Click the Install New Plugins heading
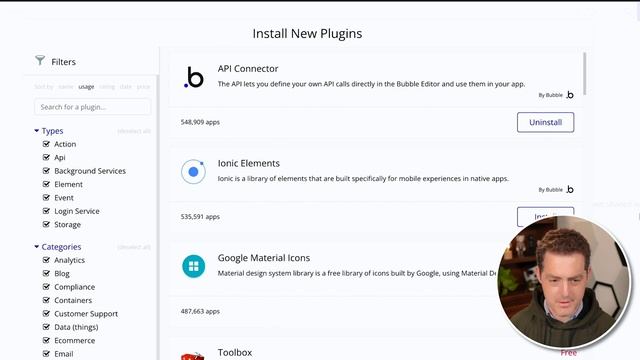 coord(307,33)
